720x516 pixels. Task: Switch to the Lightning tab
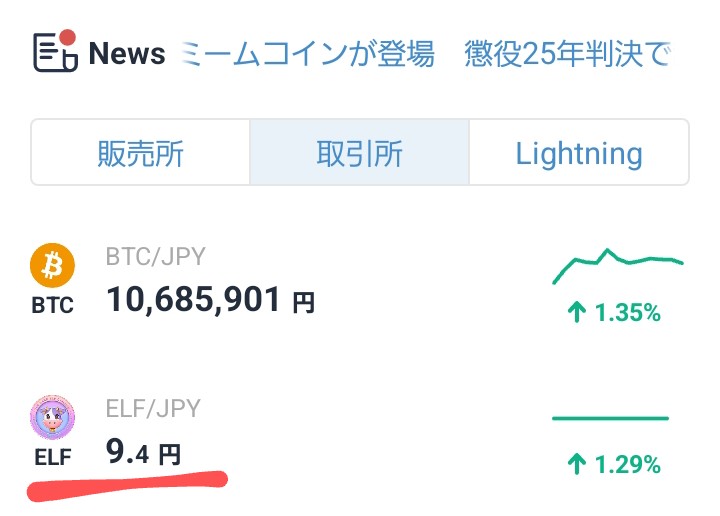click(x=579, y=152)
